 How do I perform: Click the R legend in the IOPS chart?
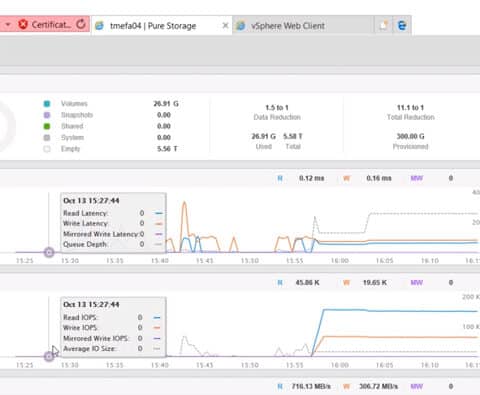pos(280,283)
